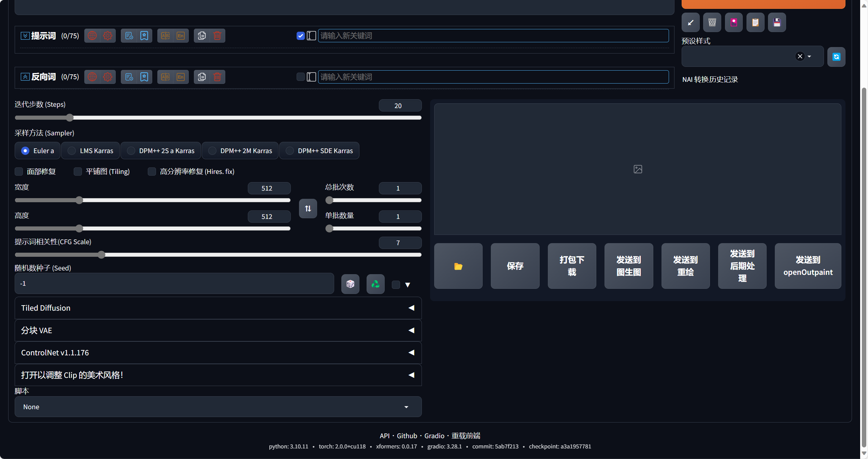Copy the negative prompt with the copy icon
The width and height of the screenshot is (868, 459).
click(x=201, y=77)
